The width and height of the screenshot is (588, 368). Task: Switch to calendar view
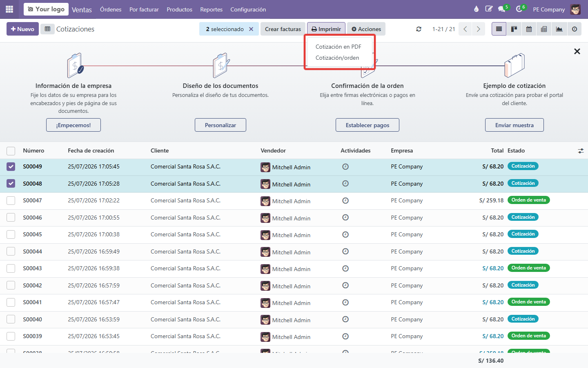pos(529,29)
